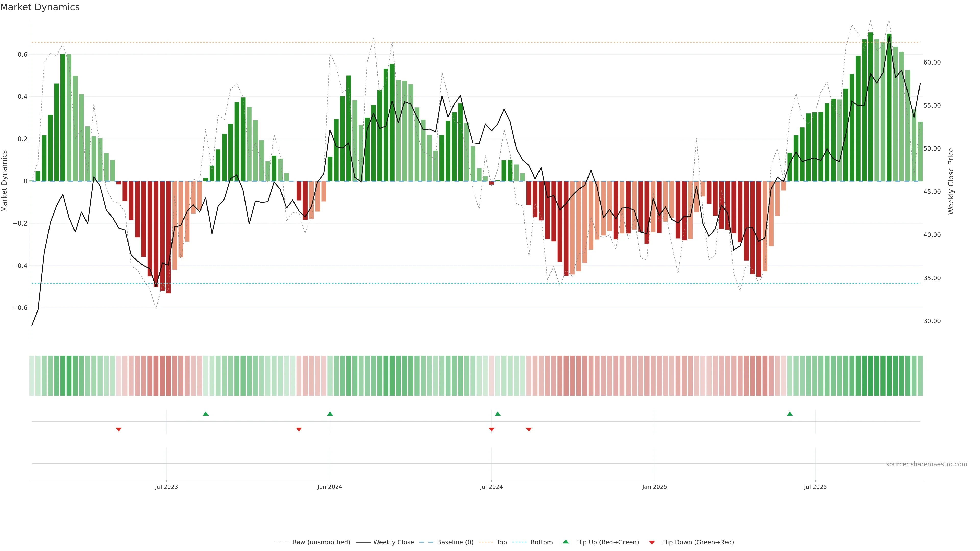The width and height of the screenshot is (980, 551).
Task: Click the source: sharemaestro.com text
Action: coord(926,464)
